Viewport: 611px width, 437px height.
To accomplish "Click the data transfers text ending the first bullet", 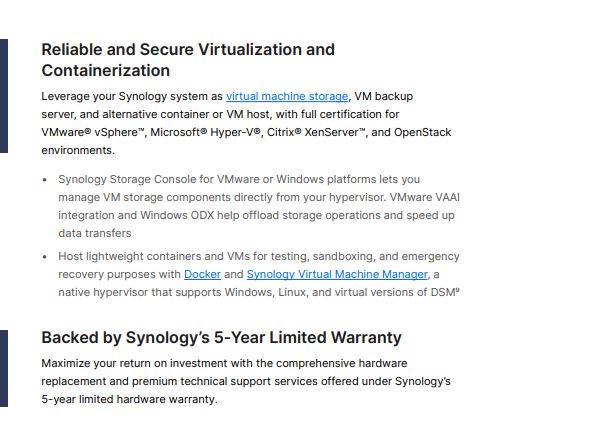I will pos(95,234).
